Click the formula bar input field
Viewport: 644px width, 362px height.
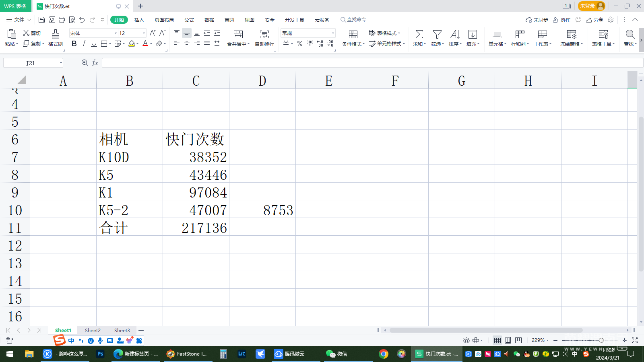(x=370, y=63)
